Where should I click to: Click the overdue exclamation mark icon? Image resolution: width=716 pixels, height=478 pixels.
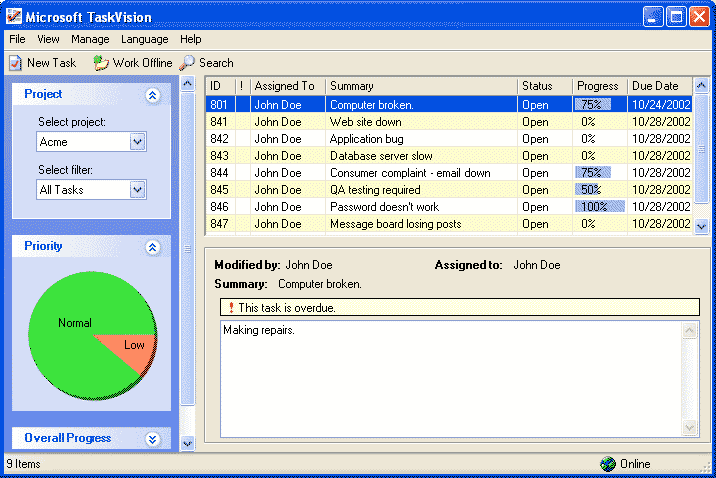click(232, 308)
